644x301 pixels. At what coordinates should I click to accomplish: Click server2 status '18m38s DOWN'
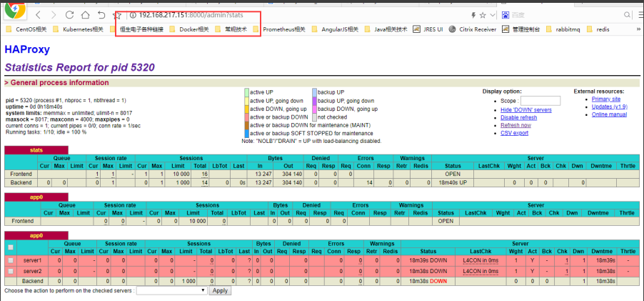coord(428,272)
